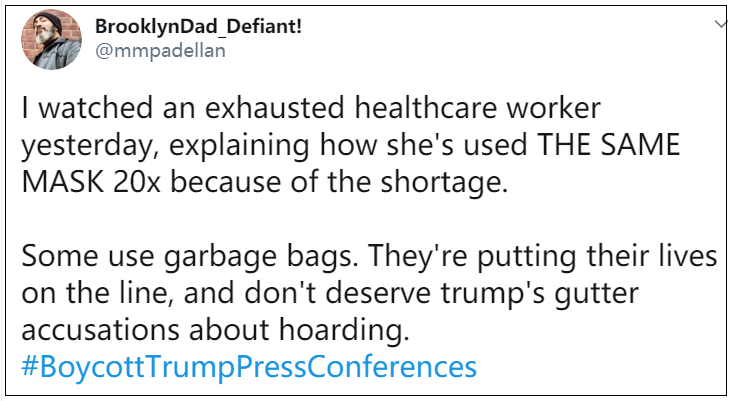Open the #BoycottTrumpPressConferences hashtag
Image resolution: width=732 pixels, height=401 pixels.
pyautogui.click(x=249, y=366)
